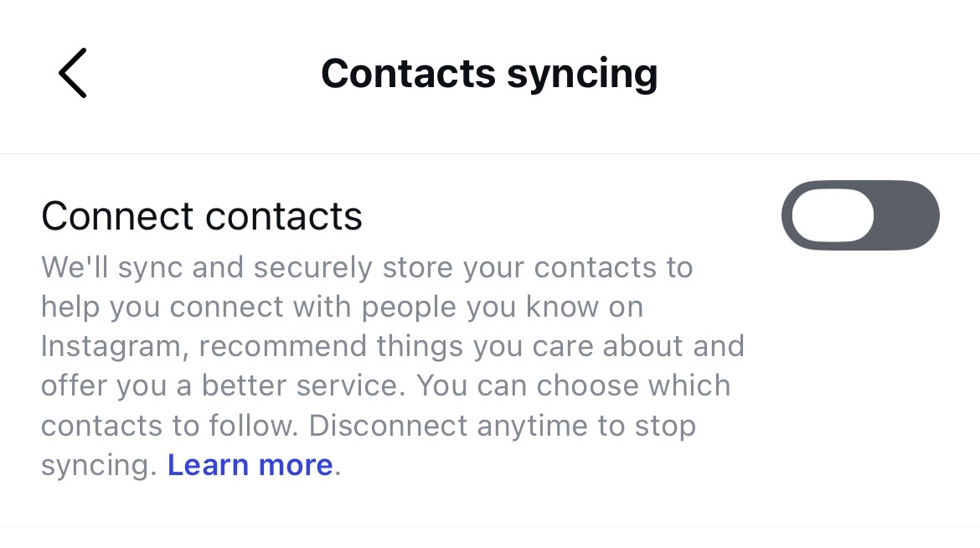Viewport: 980px width, 548px height.
Task: Go back using the left chevron
Action: pos(73,73)
